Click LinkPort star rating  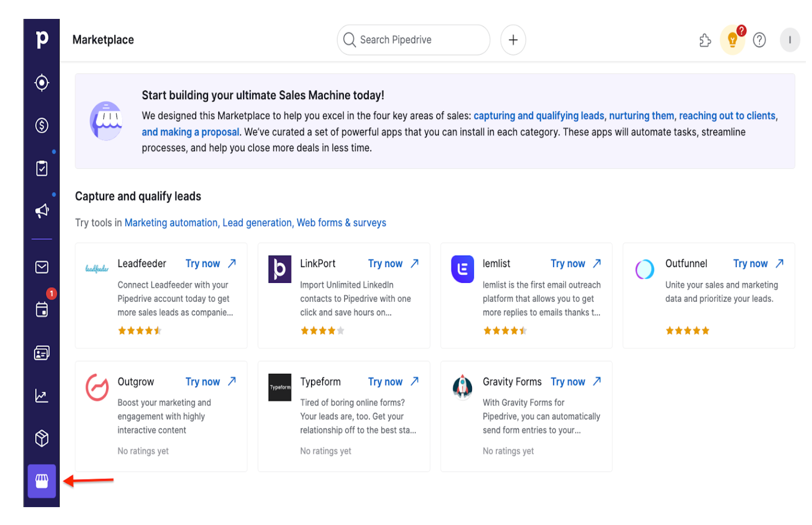tap(322, 331)
